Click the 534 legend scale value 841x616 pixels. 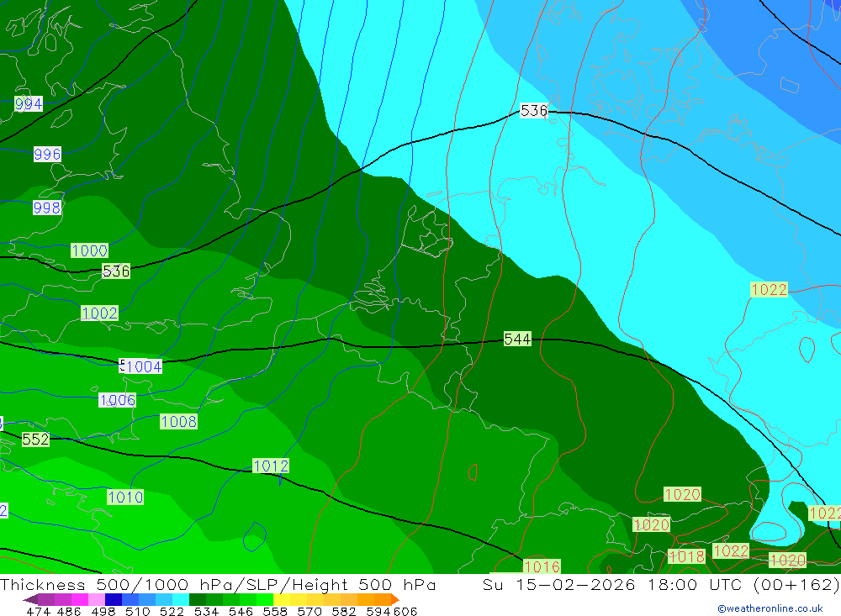pyautogui.click(x=207, y=611)
